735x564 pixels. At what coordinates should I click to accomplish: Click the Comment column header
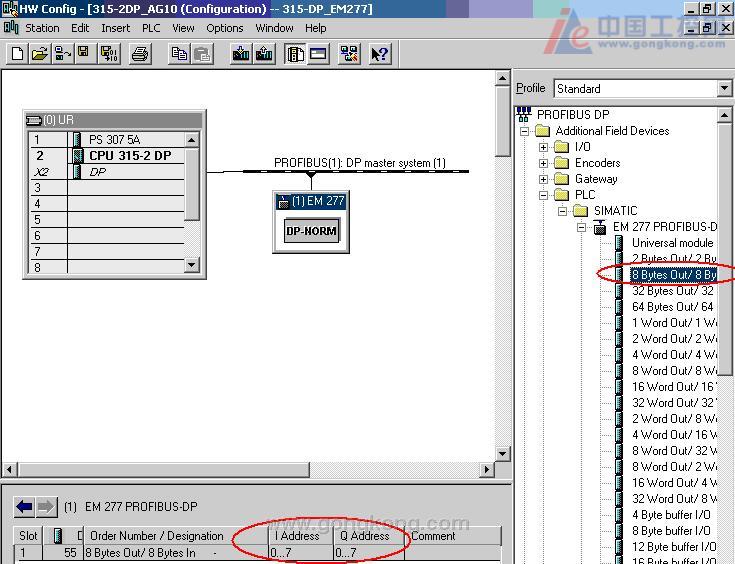click(x=452, y=536)
